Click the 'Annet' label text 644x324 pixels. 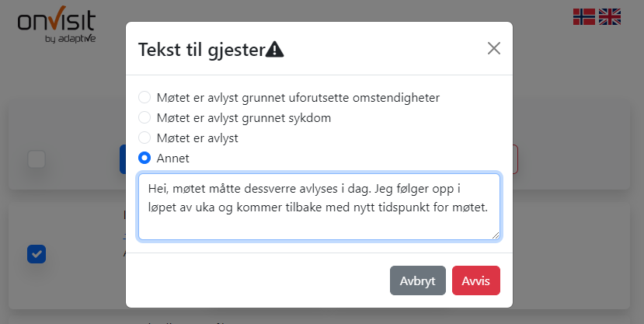tap(173, 158)
